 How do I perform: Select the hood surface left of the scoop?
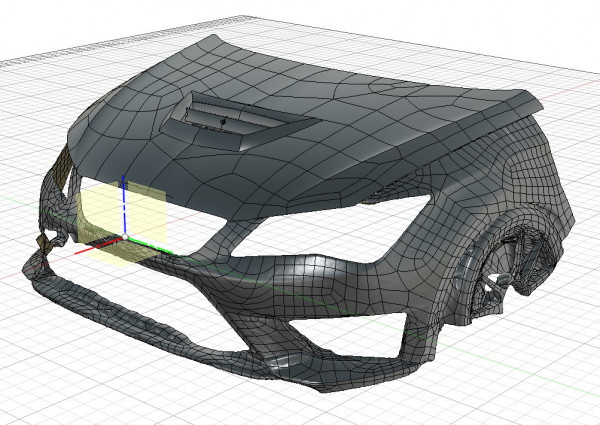[x=130, y=130]
